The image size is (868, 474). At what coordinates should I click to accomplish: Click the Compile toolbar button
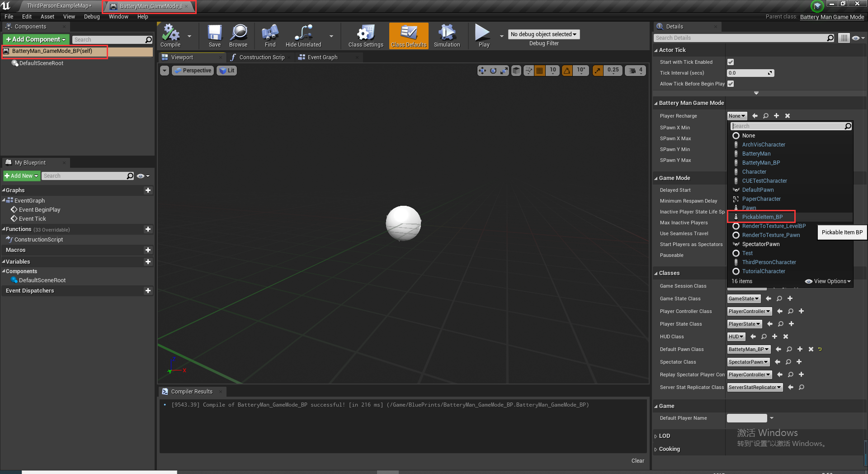(x=170, y=36)
